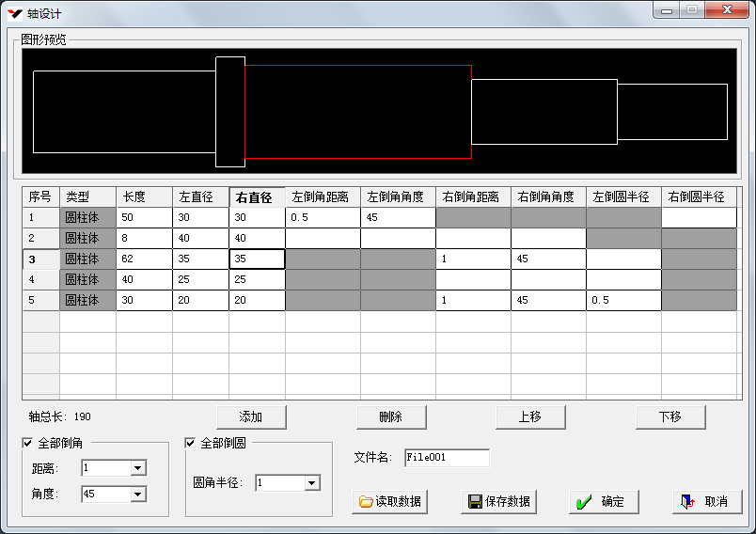Uncheck the 全部倒圆 checkbox
Image resolution: width=756 pixels, height=534 pixels.
pyautogui.click(x=191, y=443)
